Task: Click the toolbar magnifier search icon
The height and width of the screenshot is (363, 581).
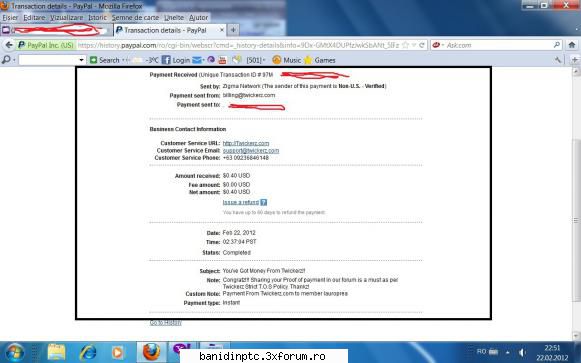Action: click(6, 60)
